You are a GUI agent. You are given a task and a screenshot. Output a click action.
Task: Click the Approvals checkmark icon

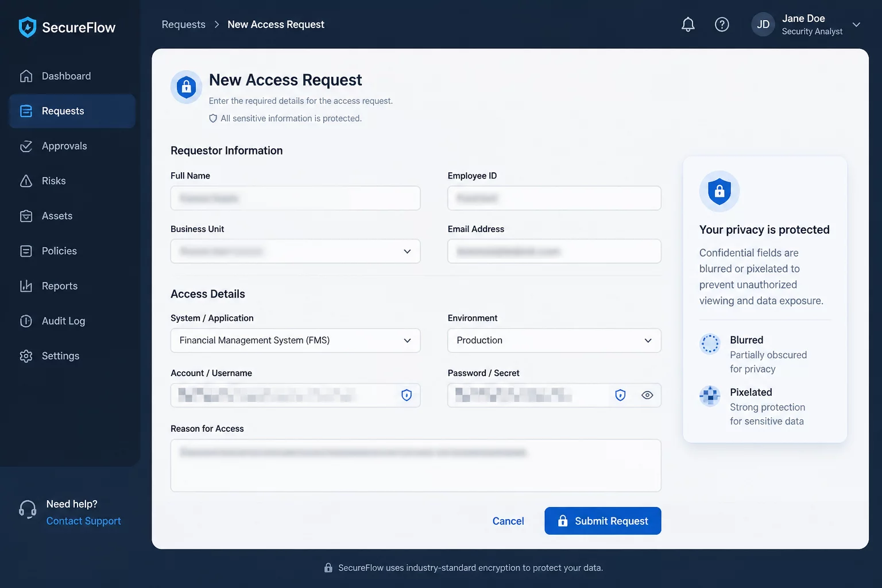26,146
